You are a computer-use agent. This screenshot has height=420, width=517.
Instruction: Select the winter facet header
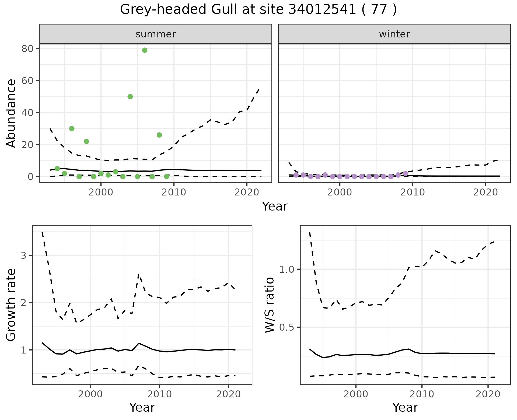(x=394, y=34)
